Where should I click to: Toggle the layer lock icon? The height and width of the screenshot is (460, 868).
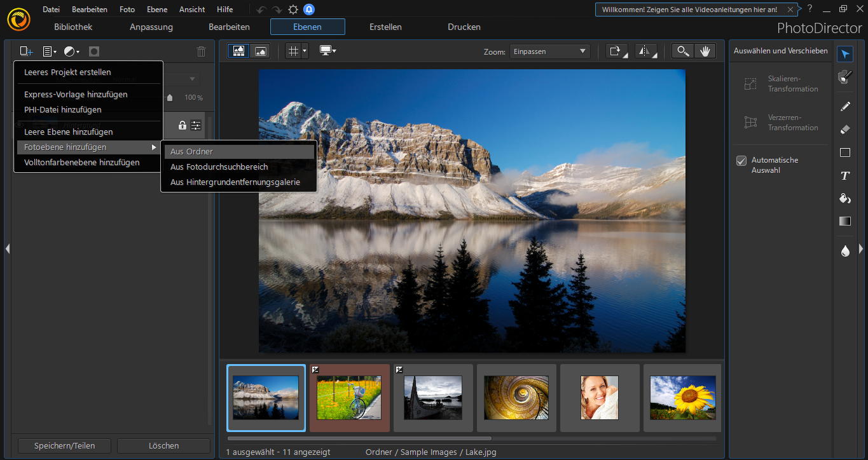[x=183, y=125]
